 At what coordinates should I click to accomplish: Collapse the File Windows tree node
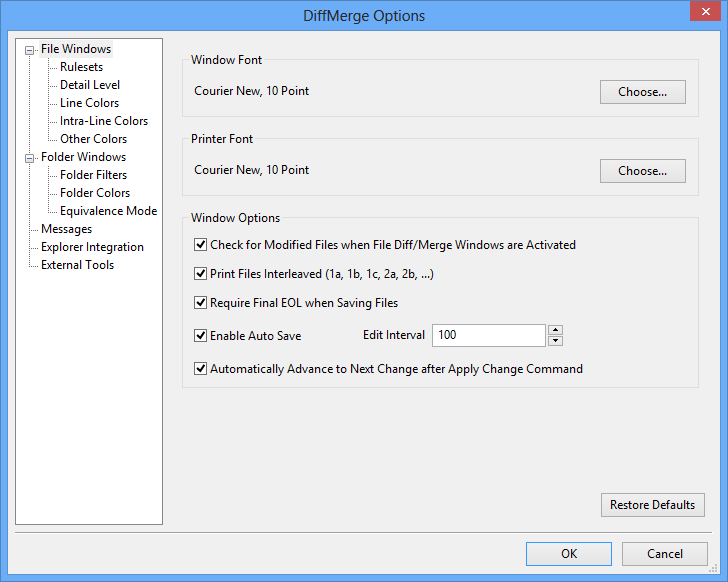click(x=29, y=50)
